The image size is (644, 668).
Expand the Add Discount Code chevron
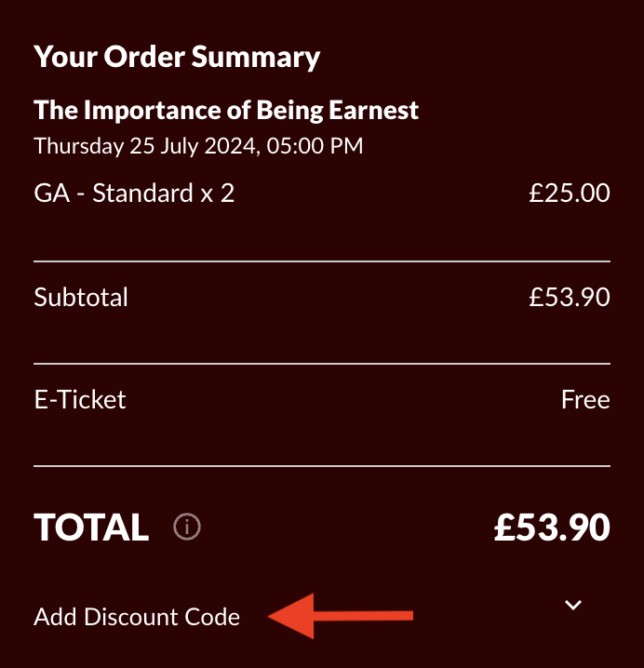tap(573, 605)
